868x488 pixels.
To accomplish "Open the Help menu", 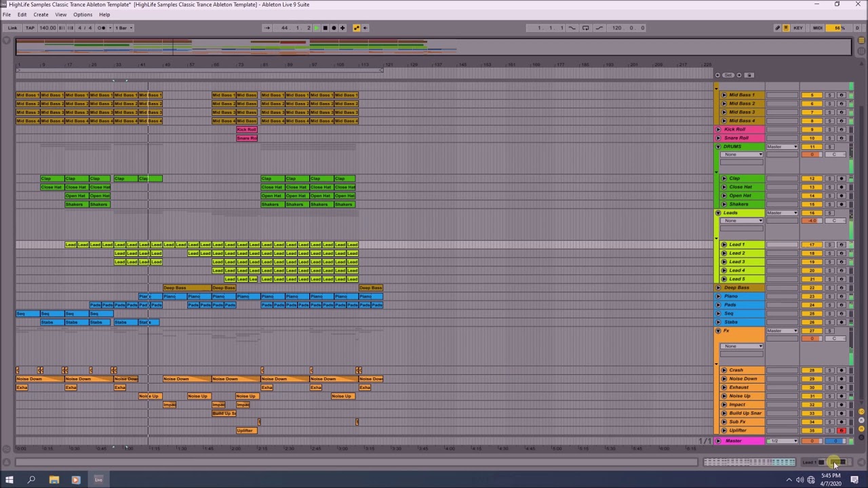I will coord(104,14).
